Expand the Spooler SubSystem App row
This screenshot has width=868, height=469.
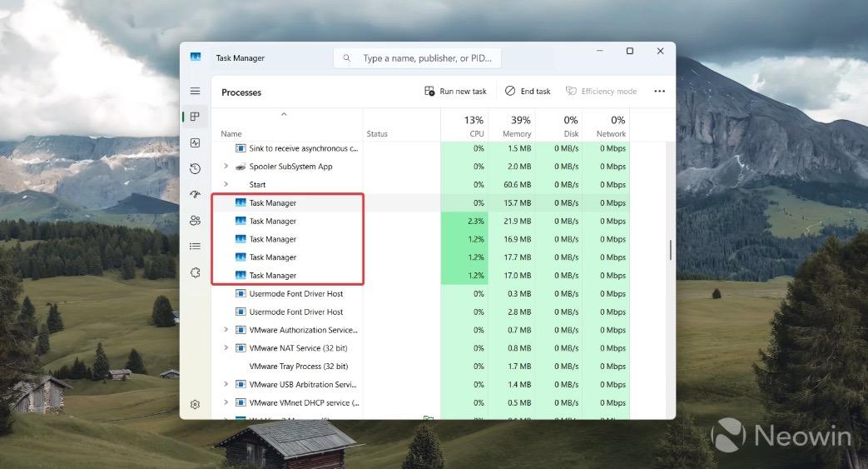click(226, 167)
